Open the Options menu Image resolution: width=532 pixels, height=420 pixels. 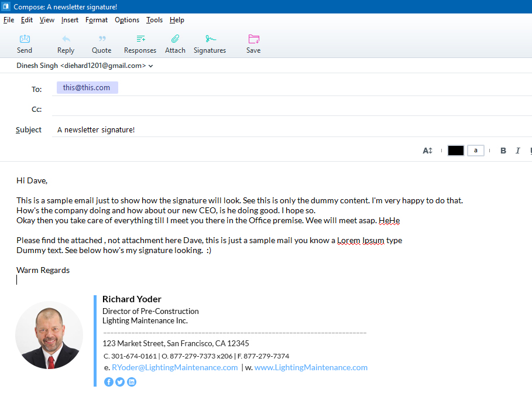[127, 20]
